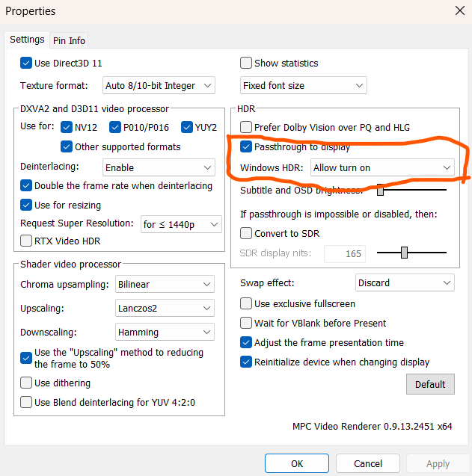Click the SDR display nits slider
This screenshot has width=472, height=476.
click(x=411, y=253)
